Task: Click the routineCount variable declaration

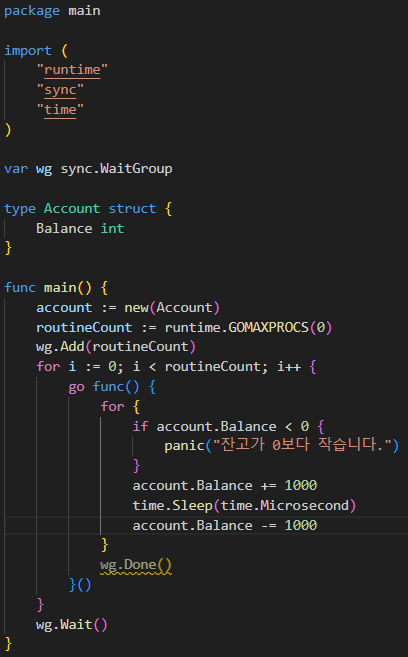Action: coord(84,327)
